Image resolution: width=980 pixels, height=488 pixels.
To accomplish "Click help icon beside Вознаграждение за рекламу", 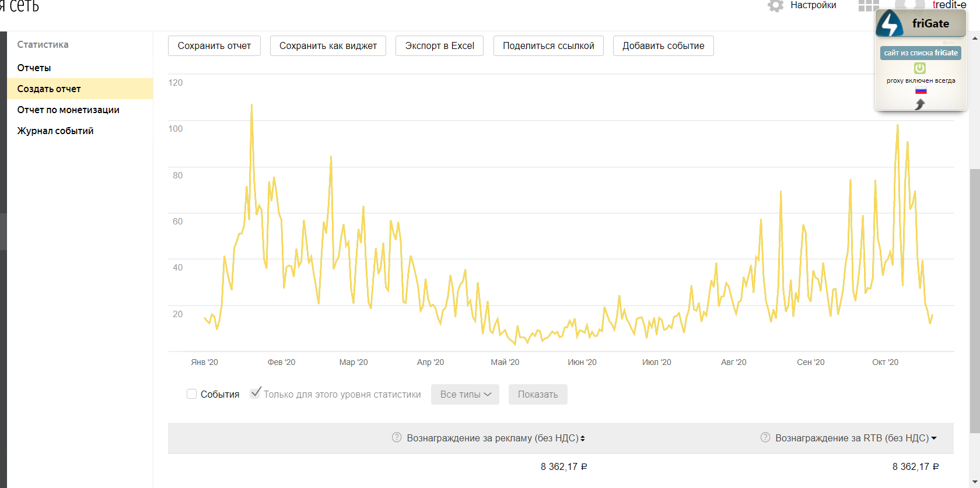I will [397, 437].
